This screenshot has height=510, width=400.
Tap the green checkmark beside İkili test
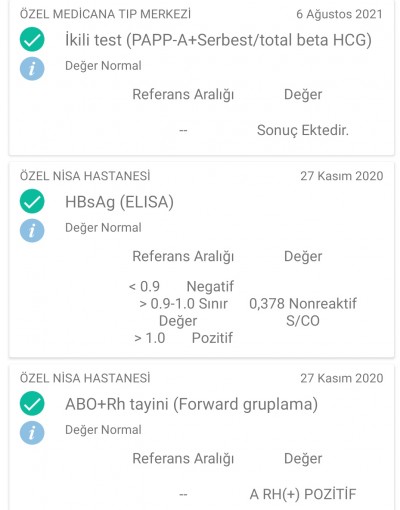coord(32,40)
